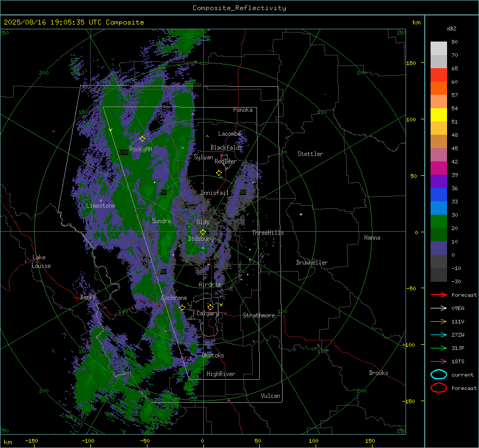Screen dimensions: 479x448
Task: Click the Sylvan label on the map
Action: pyautogui.click(x=203, y=158)
